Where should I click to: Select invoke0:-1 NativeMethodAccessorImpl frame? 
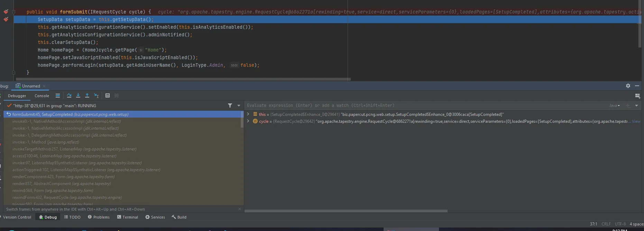[x=122, y=121]
